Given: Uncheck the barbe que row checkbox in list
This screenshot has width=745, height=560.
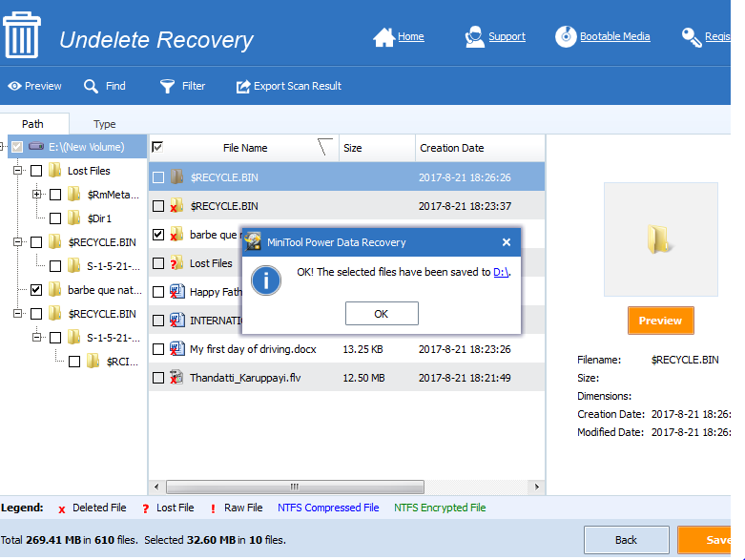Looking at the screenshot, I should [158, 234].
